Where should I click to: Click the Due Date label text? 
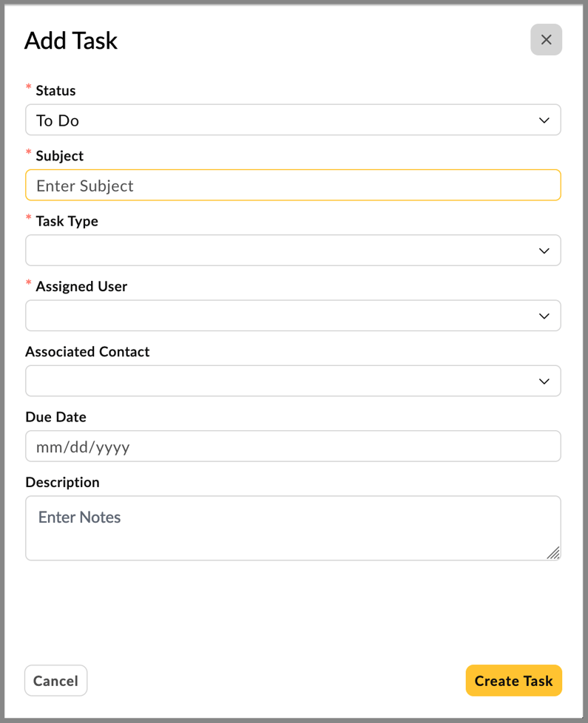pos(55,416)
